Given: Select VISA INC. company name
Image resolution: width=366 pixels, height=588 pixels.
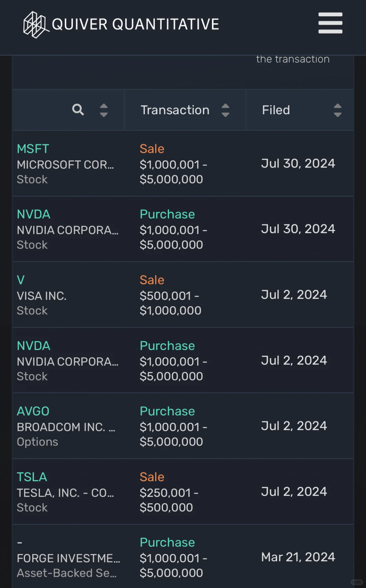Looking at the screenshot, I should (x=42, y=296).
